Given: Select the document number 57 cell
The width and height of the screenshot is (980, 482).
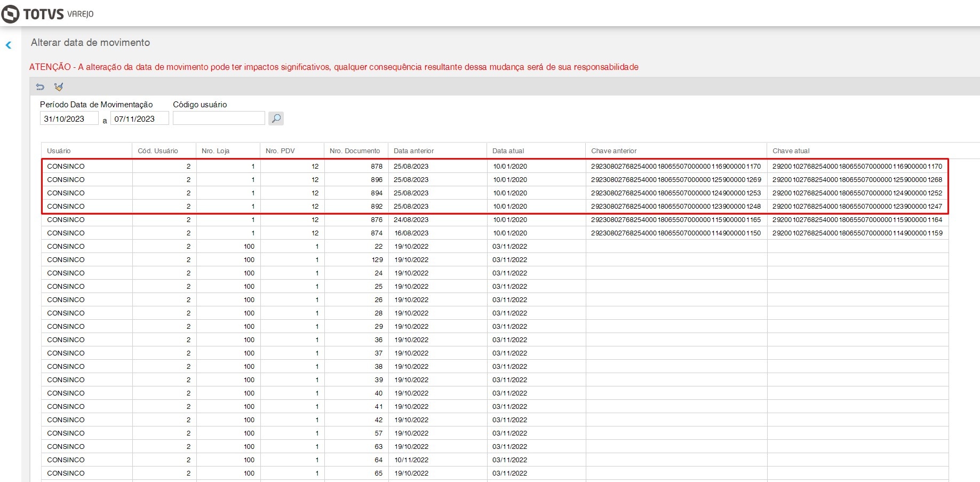Looking at the screenshot, I should (356, 433).
